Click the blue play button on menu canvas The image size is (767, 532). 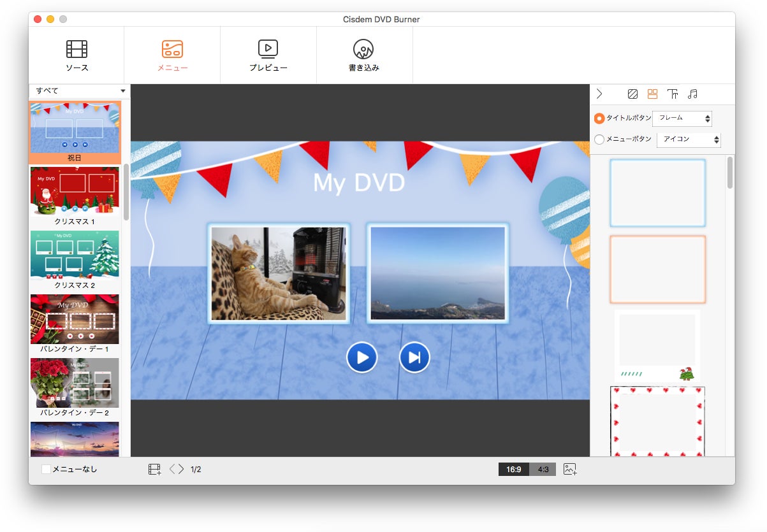362,357
